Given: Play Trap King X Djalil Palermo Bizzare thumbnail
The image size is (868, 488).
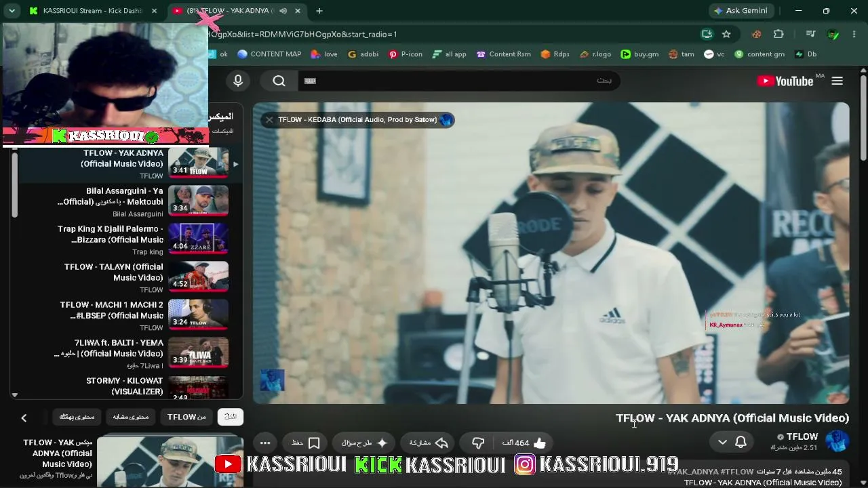Looking at the screenshot, I should click(198, 239).
